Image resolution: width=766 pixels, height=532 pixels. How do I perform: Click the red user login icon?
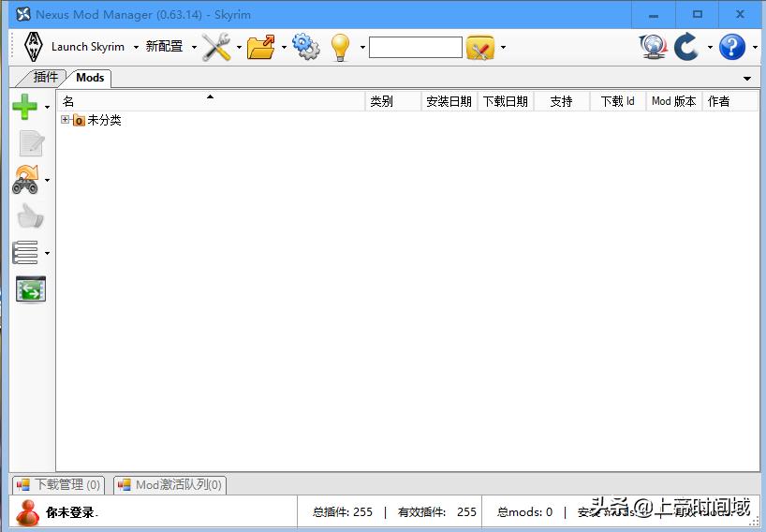pos(27,512)
